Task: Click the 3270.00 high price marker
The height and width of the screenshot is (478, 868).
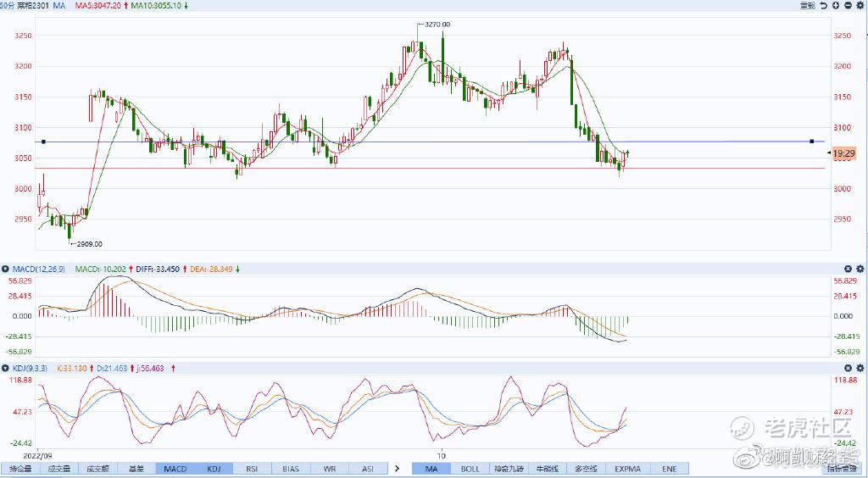Action: 437,25
